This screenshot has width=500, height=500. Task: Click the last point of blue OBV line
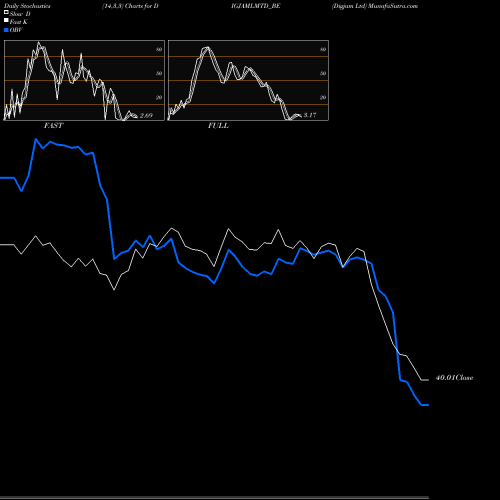428,405
